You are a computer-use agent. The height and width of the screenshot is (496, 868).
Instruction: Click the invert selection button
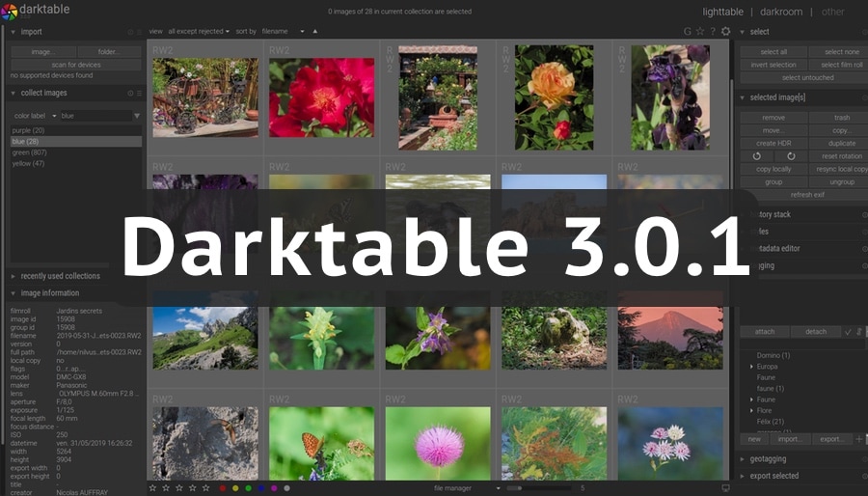pos(773,65)
